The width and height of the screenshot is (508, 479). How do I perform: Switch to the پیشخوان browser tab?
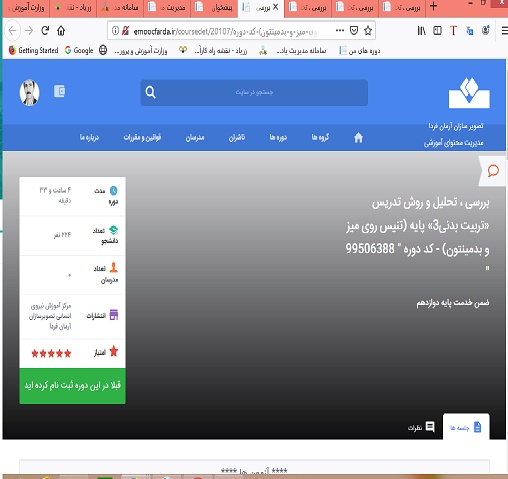[214, 7]
